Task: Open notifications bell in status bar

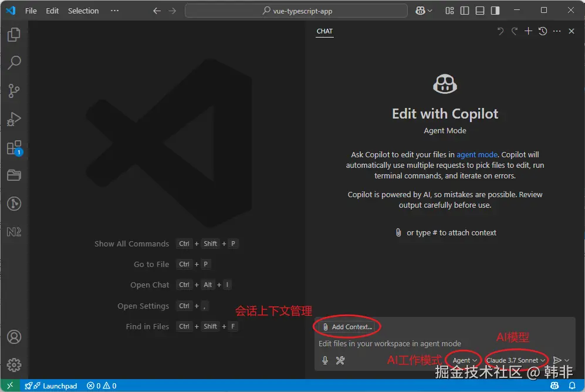Action: tap(572, 386)
